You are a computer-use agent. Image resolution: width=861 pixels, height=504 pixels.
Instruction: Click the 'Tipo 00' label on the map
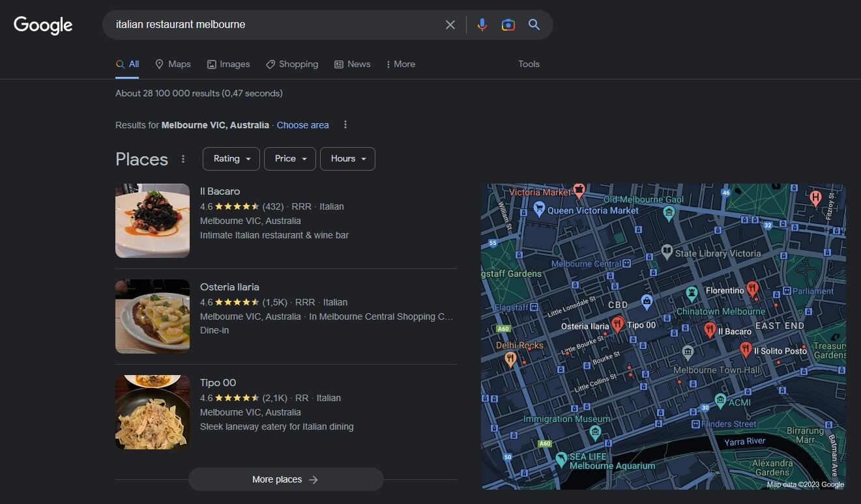point(642,325)
